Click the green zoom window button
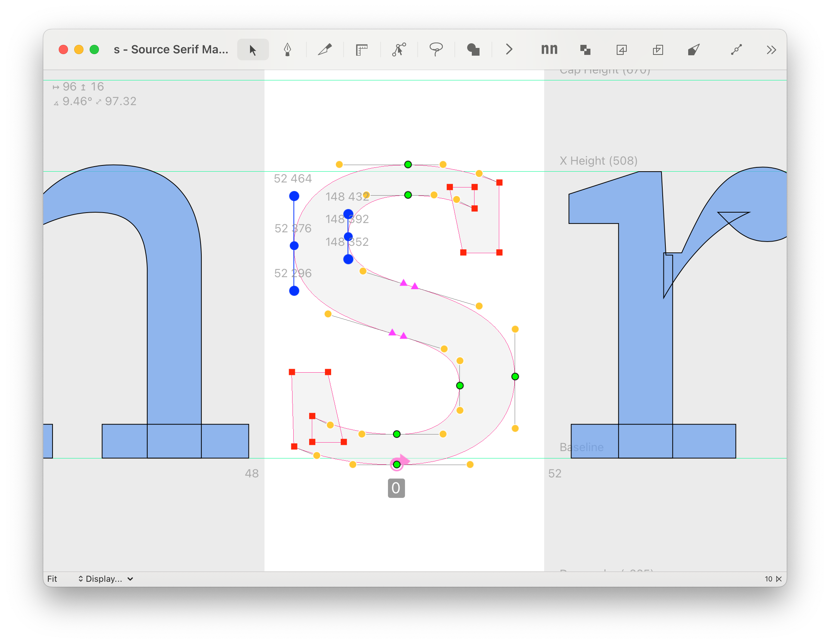 [94, 50]
